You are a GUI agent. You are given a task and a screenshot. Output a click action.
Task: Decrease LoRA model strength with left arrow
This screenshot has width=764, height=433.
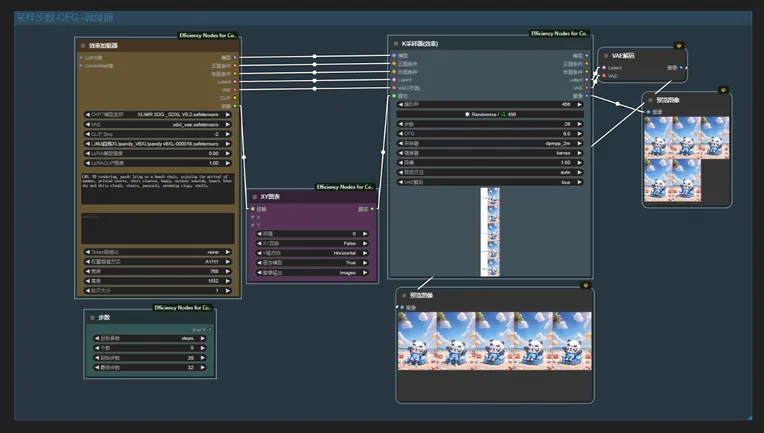88,153
